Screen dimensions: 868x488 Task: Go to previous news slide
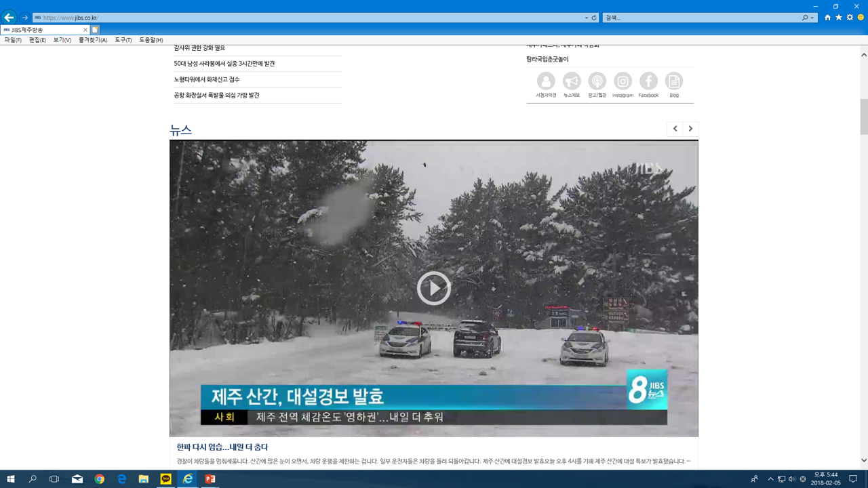point(675,129)
